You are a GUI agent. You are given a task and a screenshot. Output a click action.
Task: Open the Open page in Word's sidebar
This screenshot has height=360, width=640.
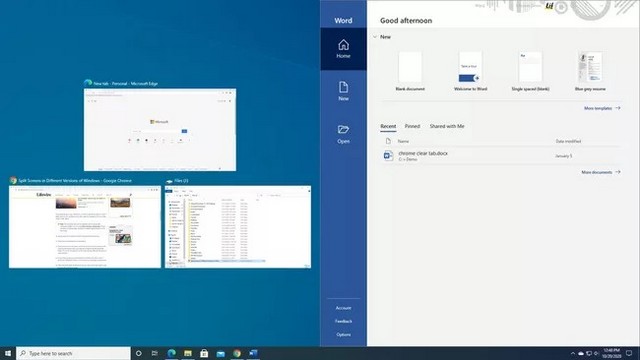(x=343, y=134)
